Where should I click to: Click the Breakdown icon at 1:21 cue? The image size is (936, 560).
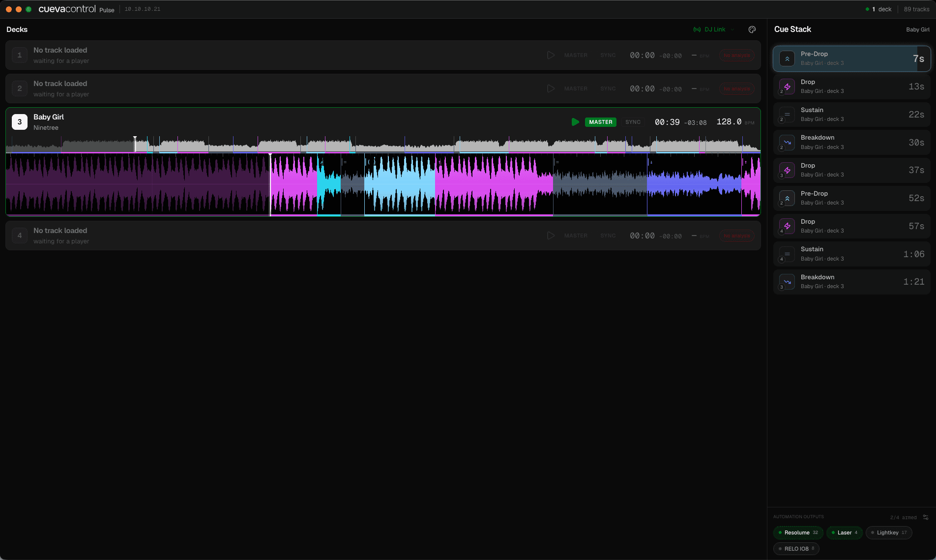point(787,282)
